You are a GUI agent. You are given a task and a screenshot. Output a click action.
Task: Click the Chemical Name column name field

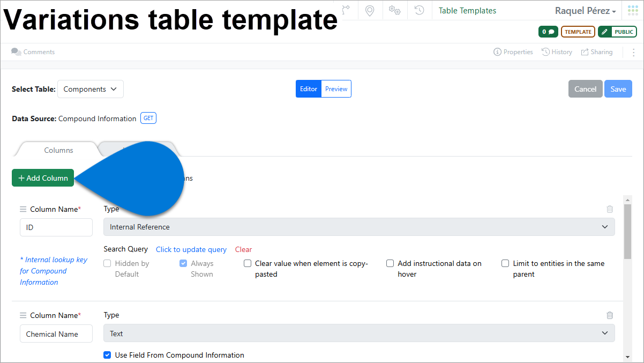tap(56, 334)
